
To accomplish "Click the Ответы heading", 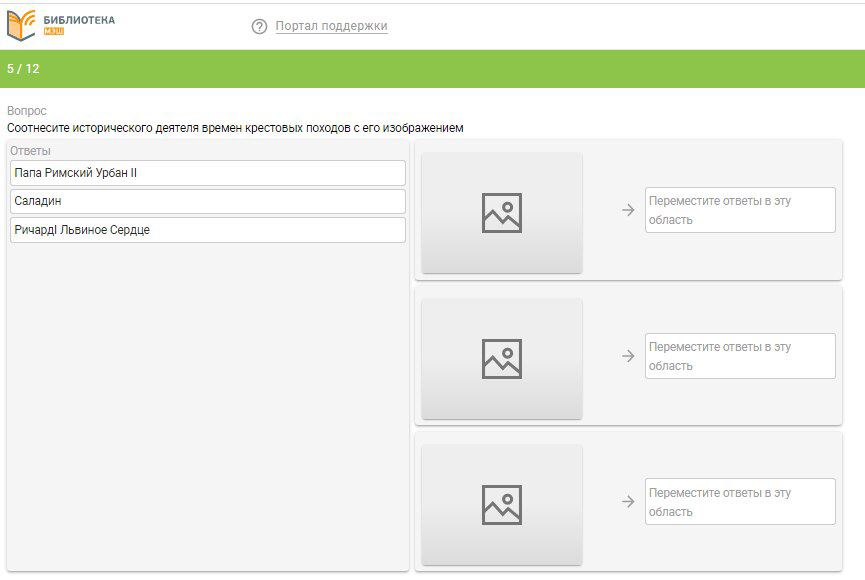I will click(x=30, y=151).
